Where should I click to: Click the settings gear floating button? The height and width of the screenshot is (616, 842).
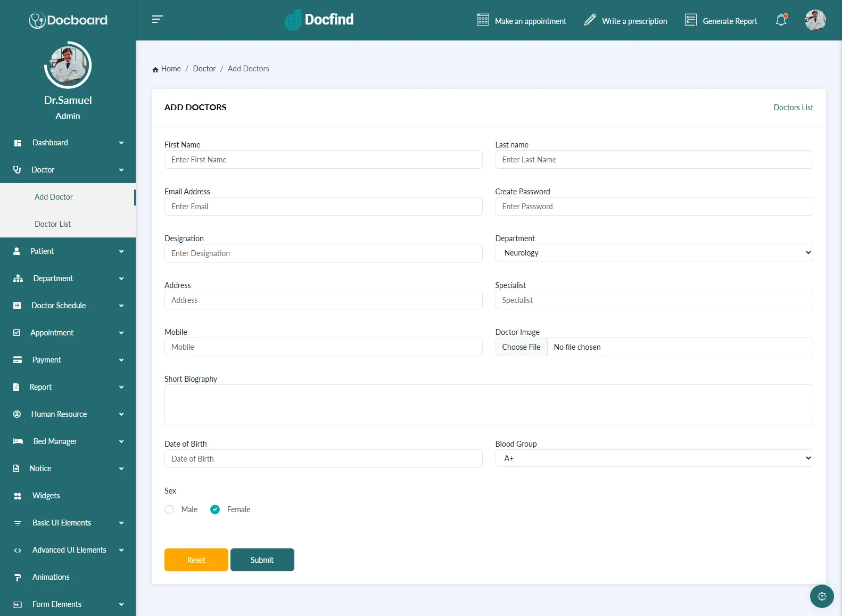(x=821, y=596)
